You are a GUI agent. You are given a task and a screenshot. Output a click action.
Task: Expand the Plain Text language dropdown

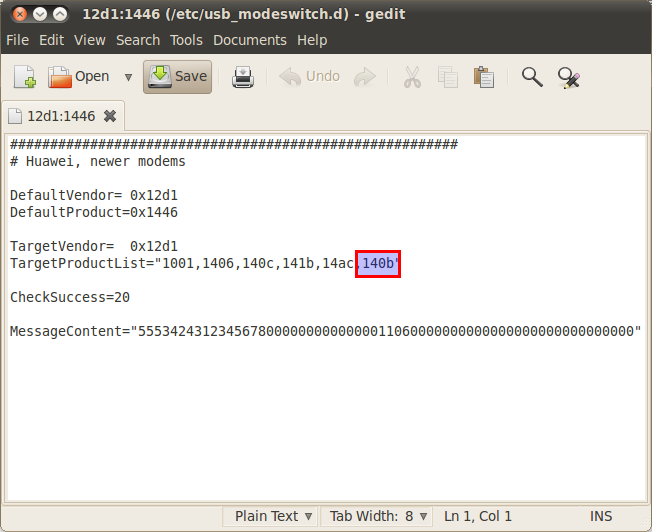point(274,516)
